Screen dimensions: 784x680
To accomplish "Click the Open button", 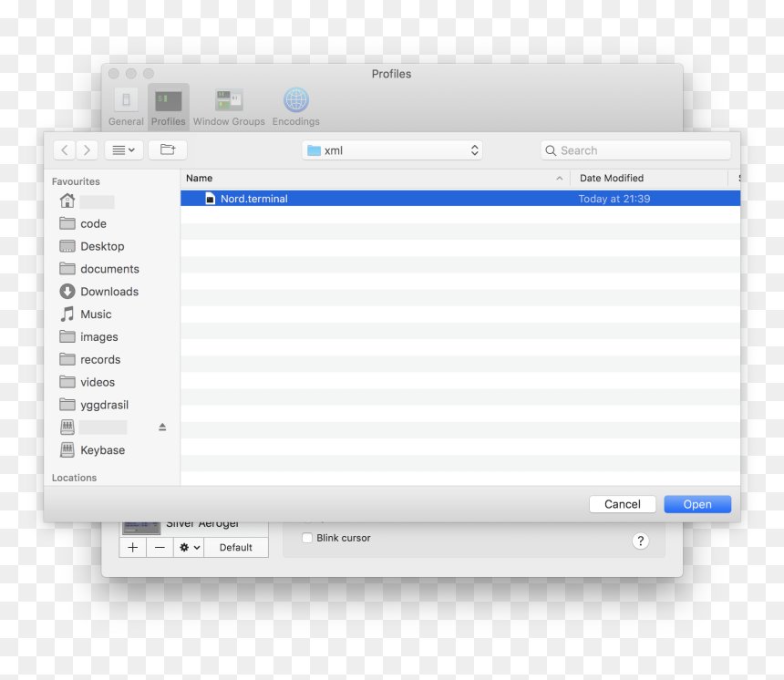I will [x=697, y=504].
